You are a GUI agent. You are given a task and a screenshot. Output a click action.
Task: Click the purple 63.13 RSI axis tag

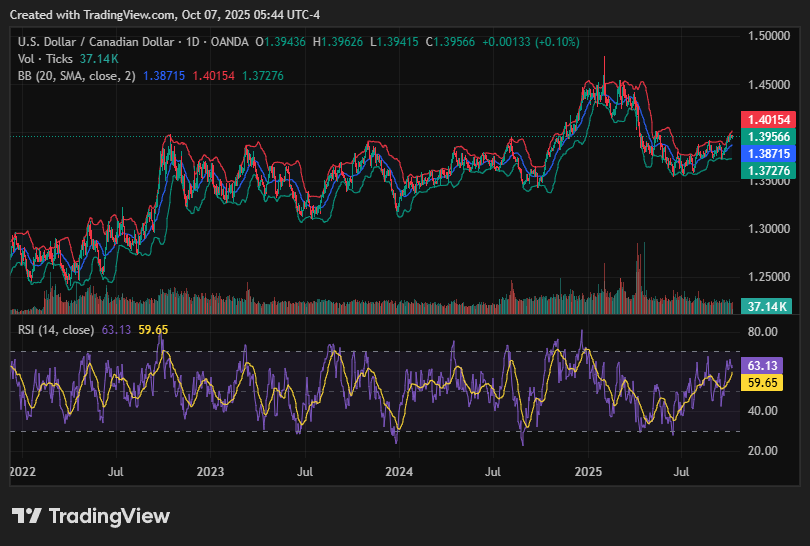[x=765, y=366]
